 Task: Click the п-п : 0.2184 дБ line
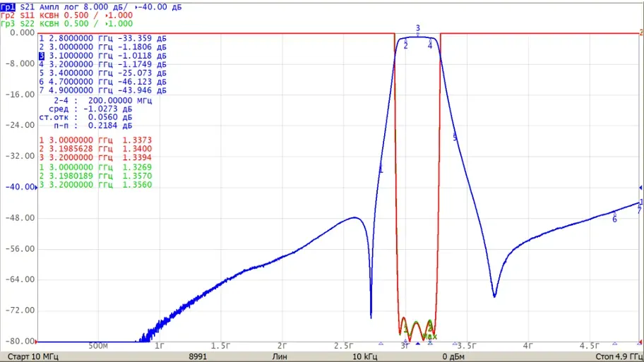click(93, 126)
